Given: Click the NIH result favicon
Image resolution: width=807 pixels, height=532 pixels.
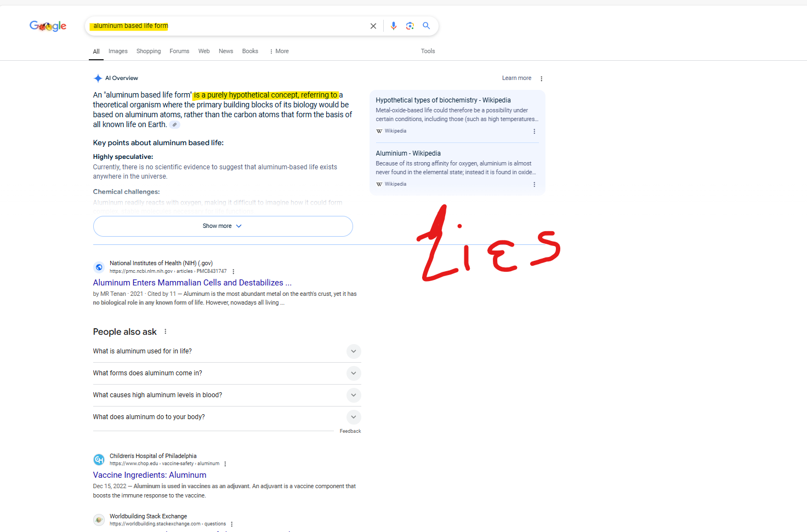Looking at the screenshot, I should tap(99, 267).
